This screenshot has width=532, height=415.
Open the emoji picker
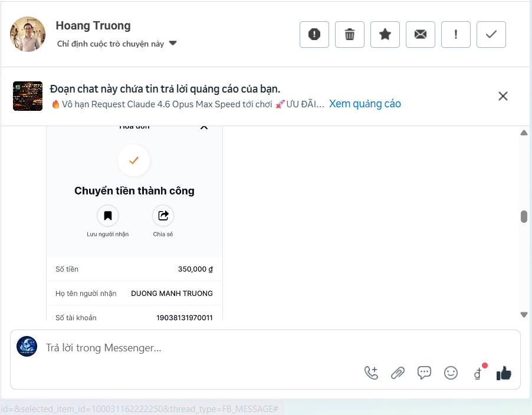pos(451,373)
